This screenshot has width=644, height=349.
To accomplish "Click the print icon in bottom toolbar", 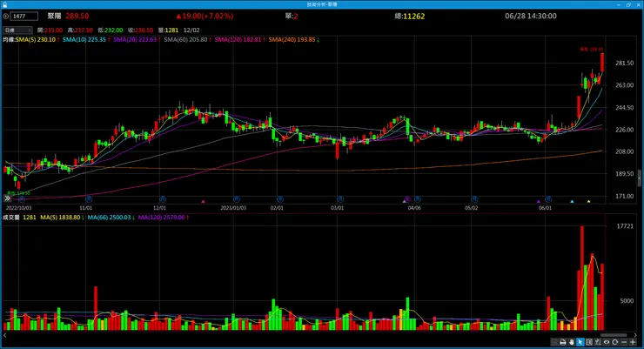I will click(x=563, y=342).
